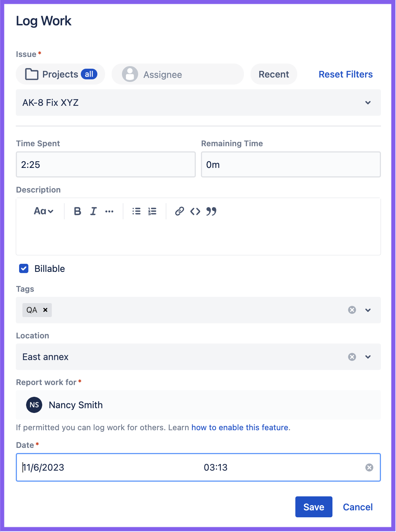396x532 pixels.
Task: Clear the selected date and time
Action: (369, 467)
